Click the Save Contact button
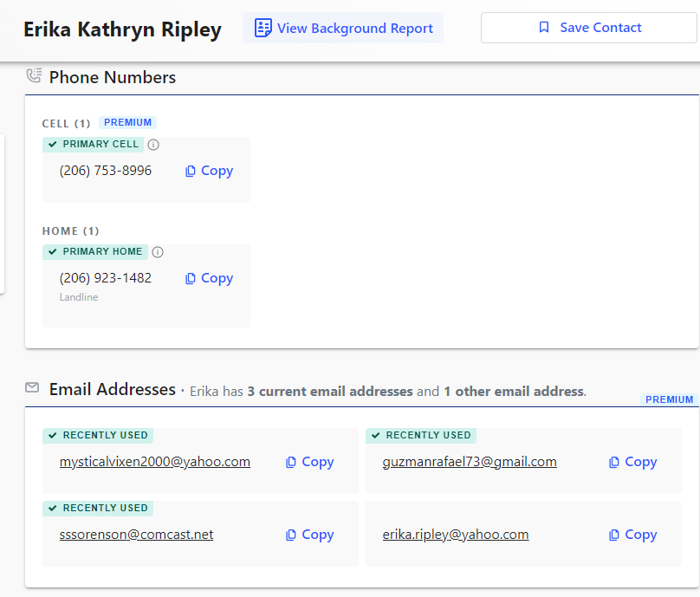700x597 pixels. (588, 28)
